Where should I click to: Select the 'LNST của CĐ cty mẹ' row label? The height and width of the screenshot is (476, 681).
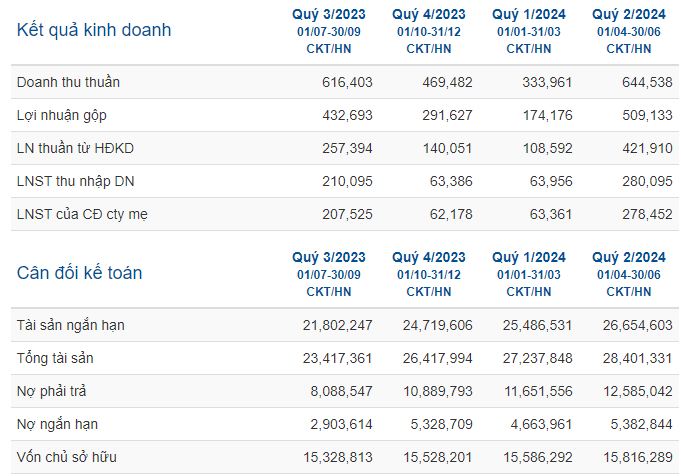click(x=82, y=214)
